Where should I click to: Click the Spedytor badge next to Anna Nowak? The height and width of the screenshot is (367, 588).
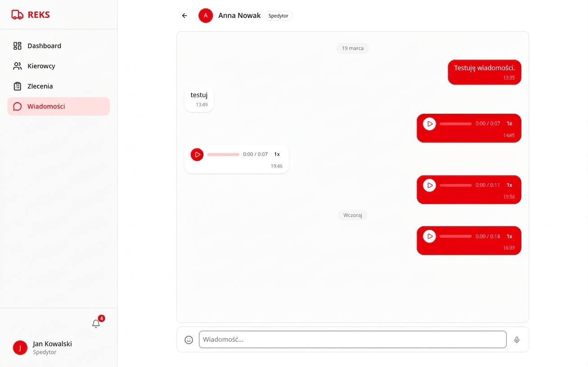point(279,16)
